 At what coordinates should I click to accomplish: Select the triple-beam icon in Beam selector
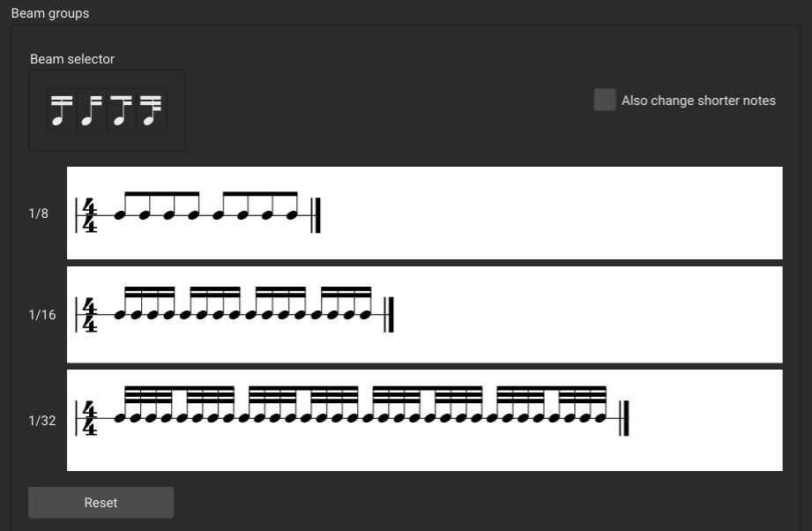[x=152, y=110]
